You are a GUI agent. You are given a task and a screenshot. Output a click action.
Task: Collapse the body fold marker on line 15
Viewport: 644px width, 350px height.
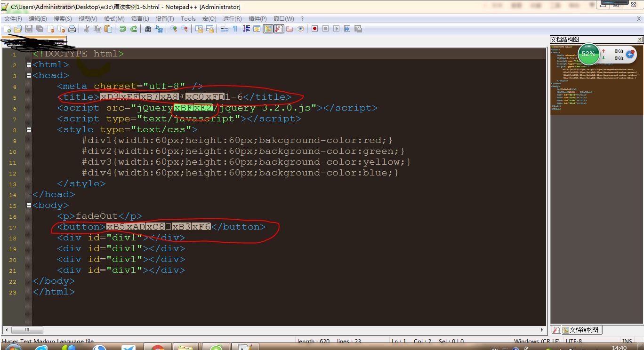point(29,206)
